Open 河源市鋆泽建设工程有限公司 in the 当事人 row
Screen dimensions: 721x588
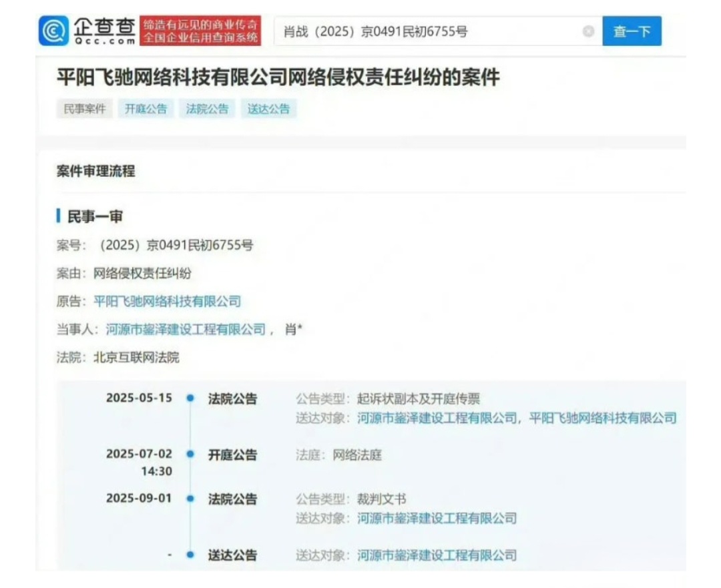tap(186, 329)
